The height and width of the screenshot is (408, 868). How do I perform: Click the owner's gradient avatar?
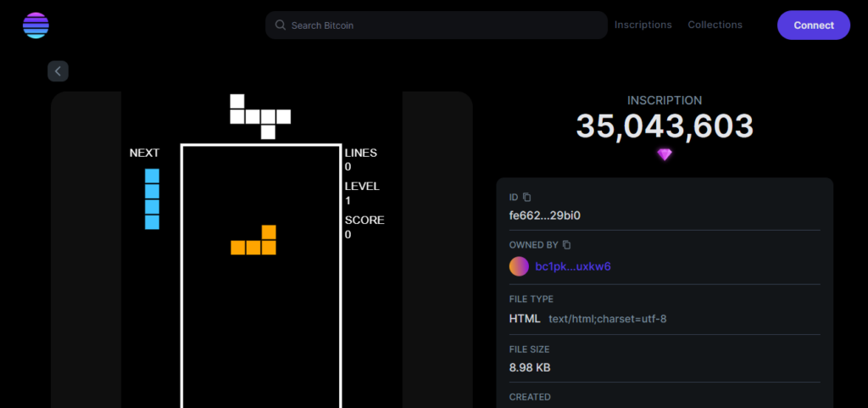point(519,266)
